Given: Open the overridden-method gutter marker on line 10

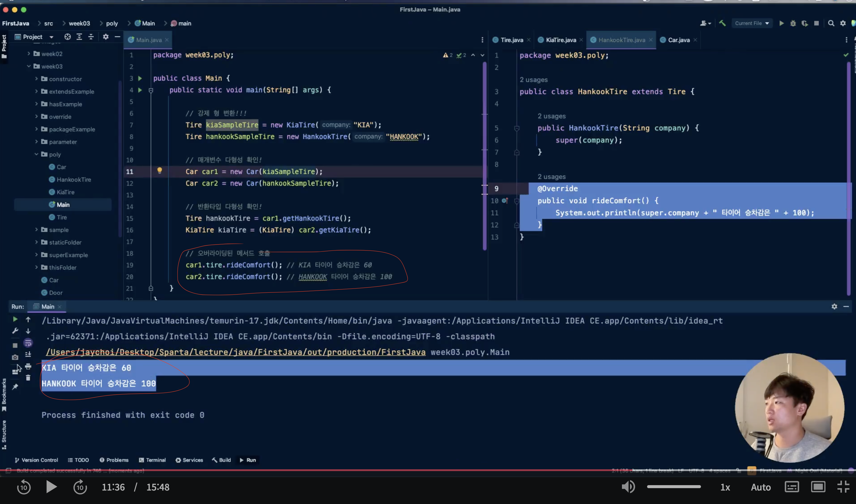Looking at the screenshot, I should [505, 201].
